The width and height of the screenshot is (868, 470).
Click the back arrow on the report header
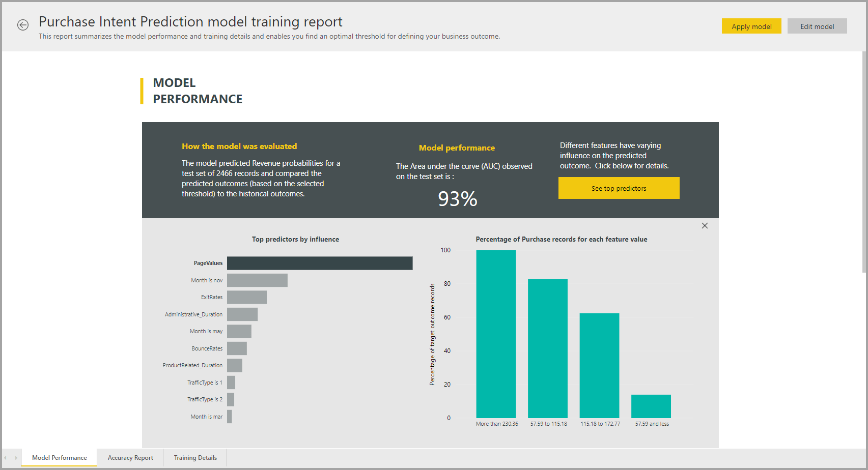[x=23, y=25]
